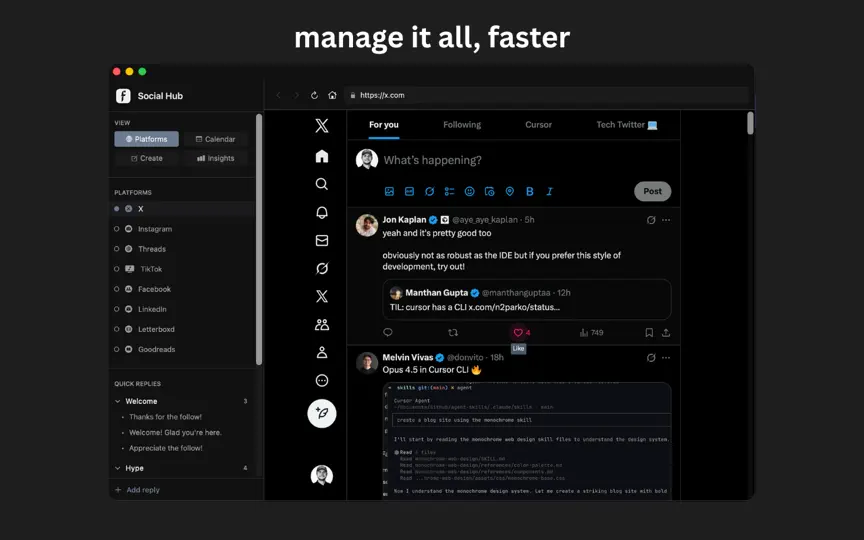This screenshot has width=864, height=540.
Task: Select the Platforms view button
Action: (147, 139)
